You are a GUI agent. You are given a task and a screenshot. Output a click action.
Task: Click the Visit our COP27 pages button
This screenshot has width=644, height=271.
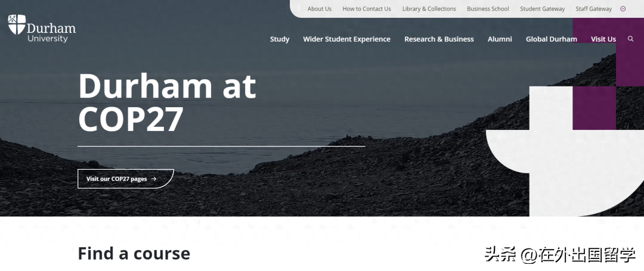126,179
